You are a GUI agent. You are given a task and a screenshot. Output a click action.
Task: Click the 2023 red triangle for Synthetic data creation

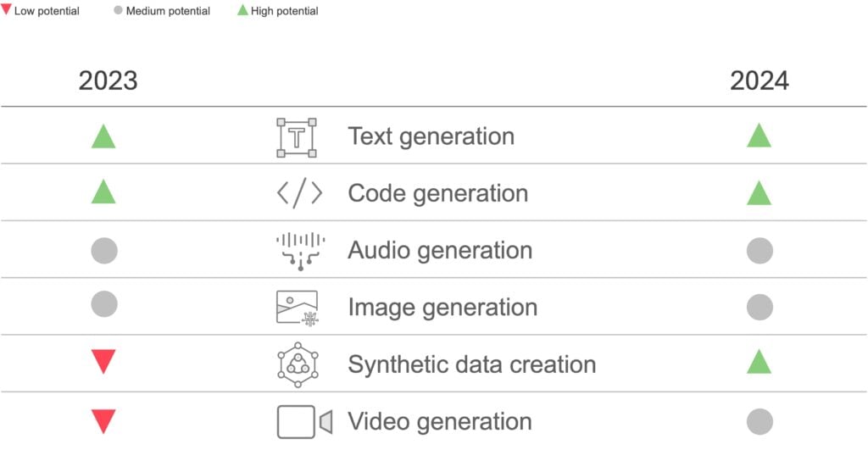(103, 362)
